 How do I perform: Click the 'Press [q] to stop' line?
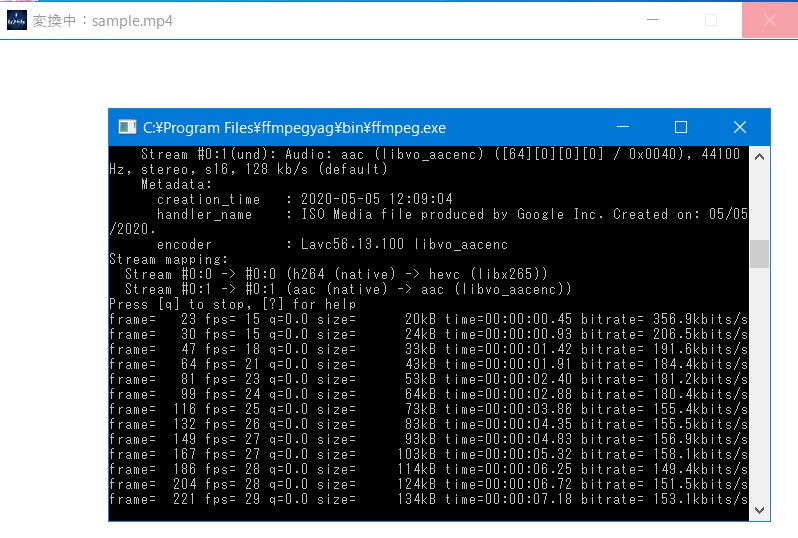click(x=232, y=304)
